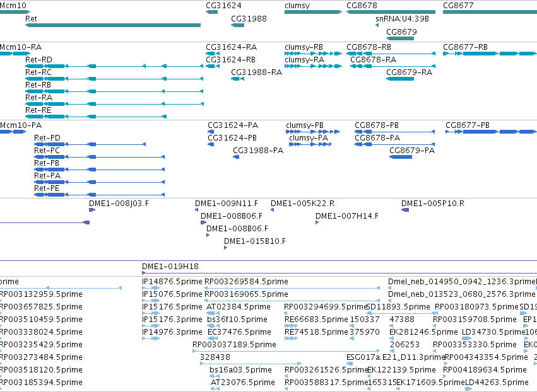The width and height of the screenshot is (537, 392).
Task: Select the Ret gene bar
Action: click(x=113, y=25)
